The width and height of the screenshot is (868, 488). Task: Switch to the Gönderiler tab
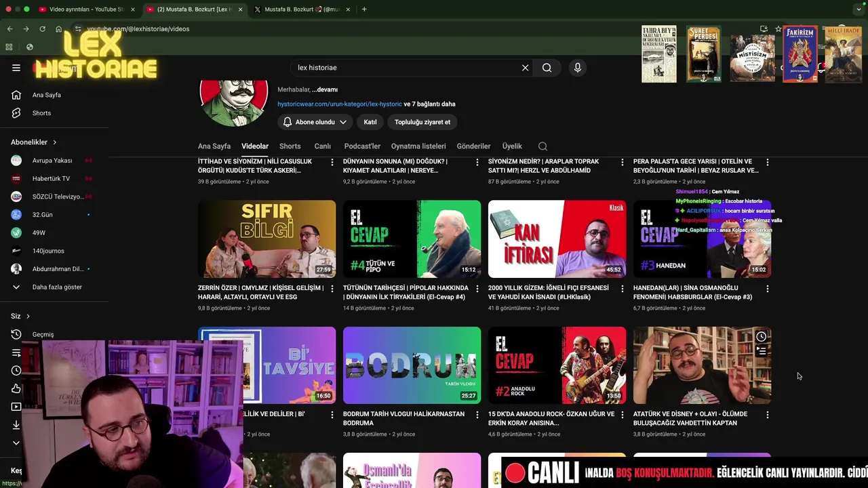click(473, 146)
